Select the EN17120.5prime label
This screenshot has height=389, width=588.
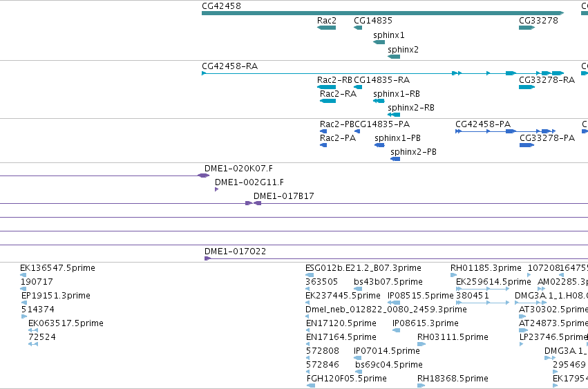point(341,323)
